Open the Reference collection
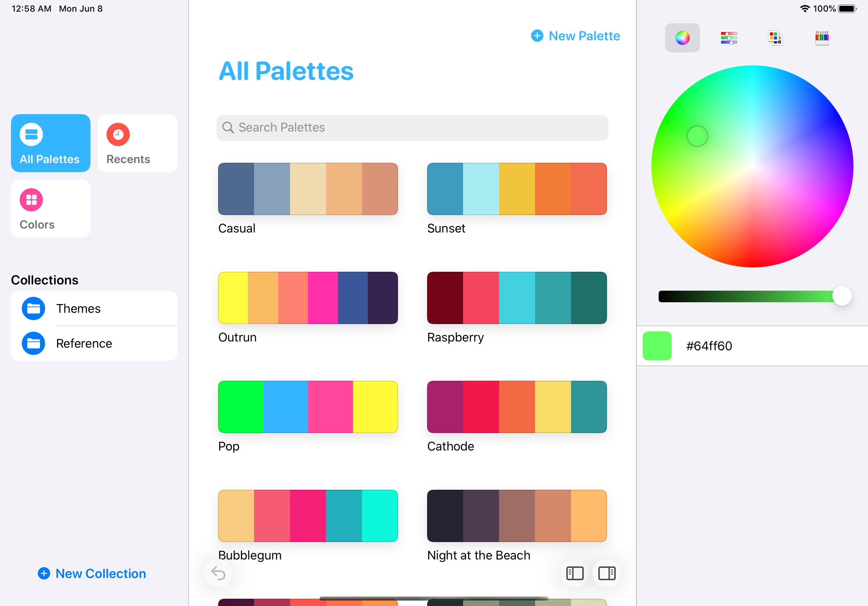Screen dimensions: 868x606 pyautogui.click(x=94, y=343)
